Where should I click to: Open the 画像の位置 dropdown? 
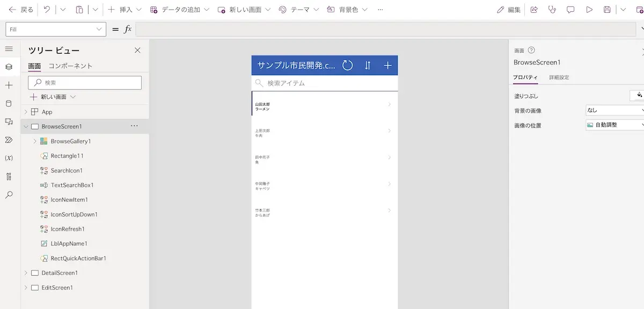(615, 125)
